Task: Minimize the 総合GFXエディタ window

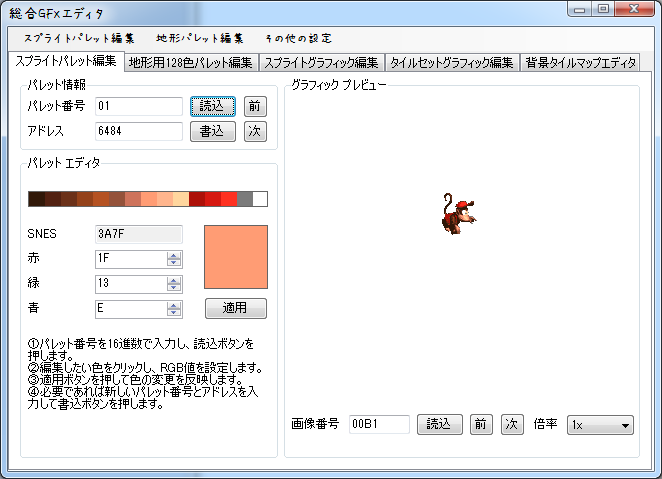Action: (579, 9)
